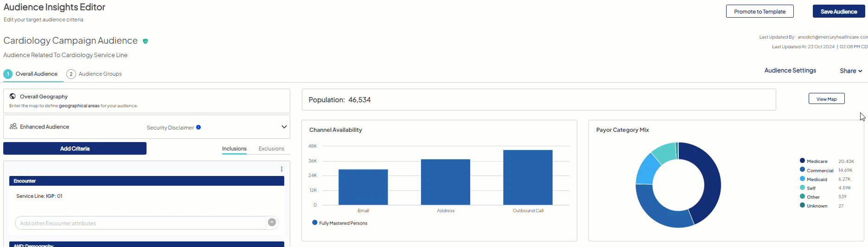Click the green verified shield icon

point(145,41)
